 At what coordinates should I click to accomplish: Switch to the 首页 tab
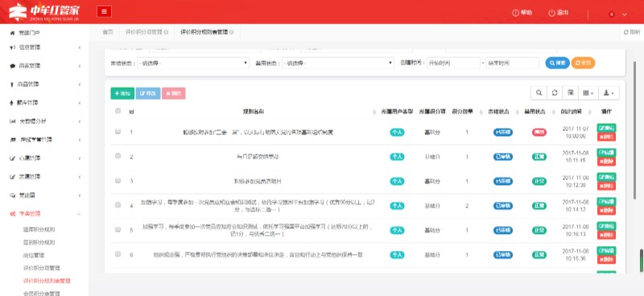108,32
